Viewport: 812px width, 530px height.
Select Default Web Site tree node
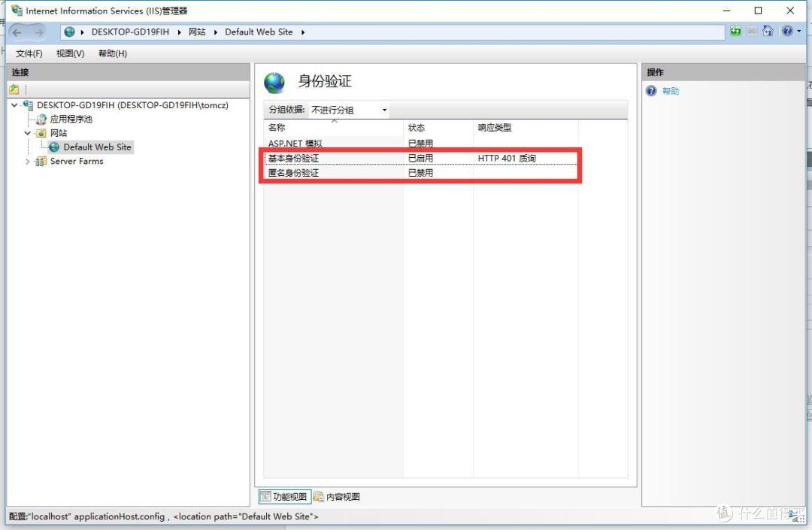97,147
